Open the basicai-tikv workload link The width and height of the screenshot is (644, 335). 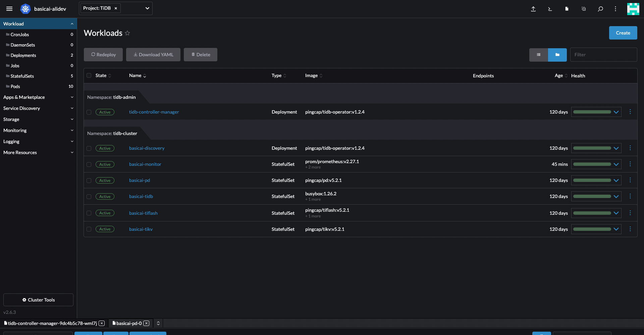[x=141, y=229]
